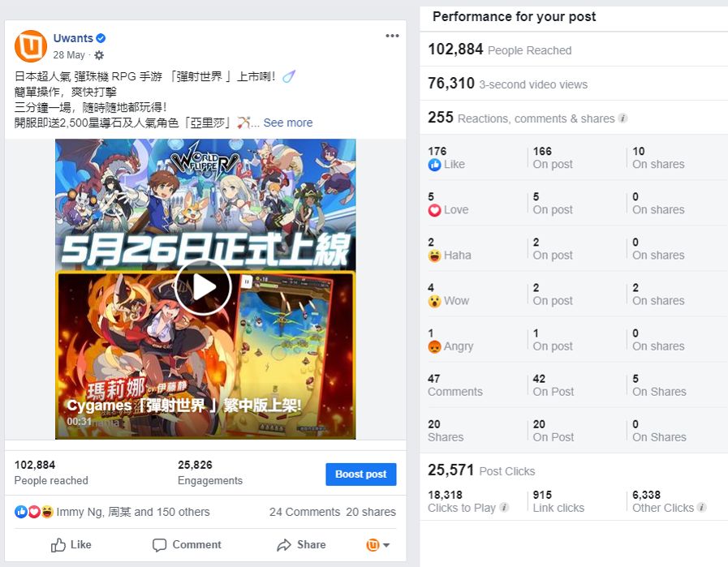View reactions list from reaction emoji icons
The width and height of the screenshot is (728, 567).
(34, 512)
